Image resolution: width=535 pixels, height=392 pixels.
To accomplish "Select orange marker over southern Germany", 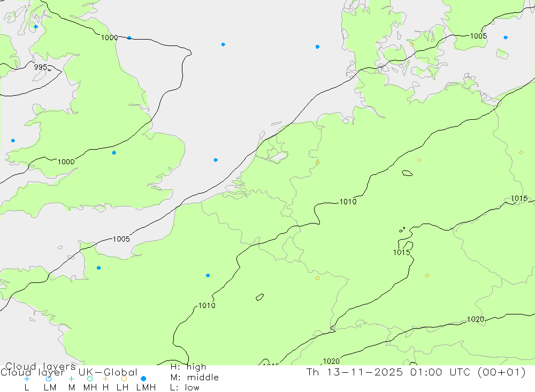I will coord(427,275).
